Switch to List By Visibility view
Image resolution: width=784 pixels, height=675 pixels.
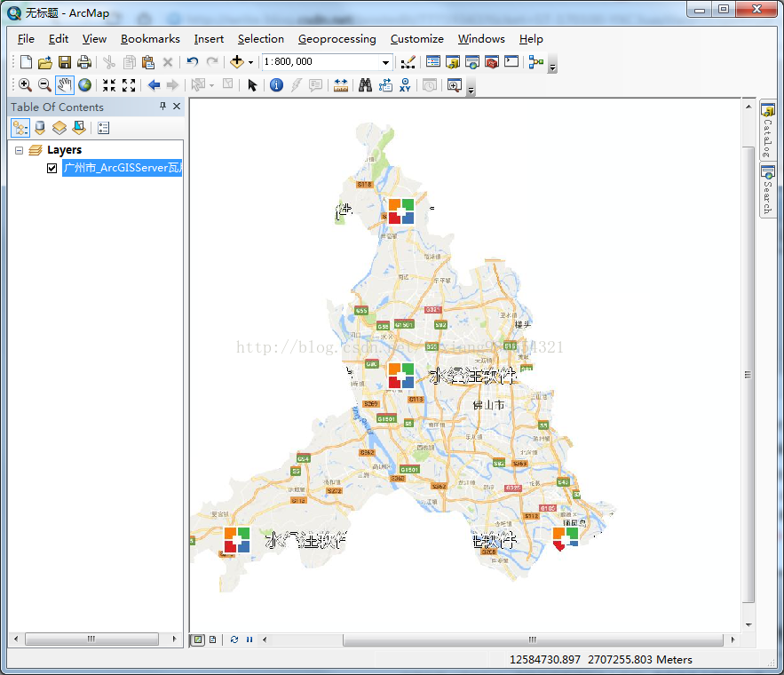pyautogui.click(x=59, y=128)
